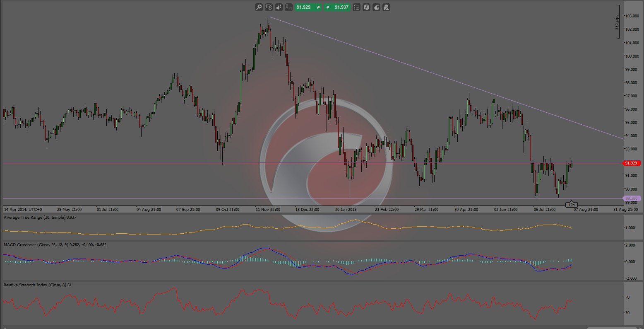Open the chart settings icon
This screenshot has height=329, width=644.
pyautogui.click(x=269, y=7)
